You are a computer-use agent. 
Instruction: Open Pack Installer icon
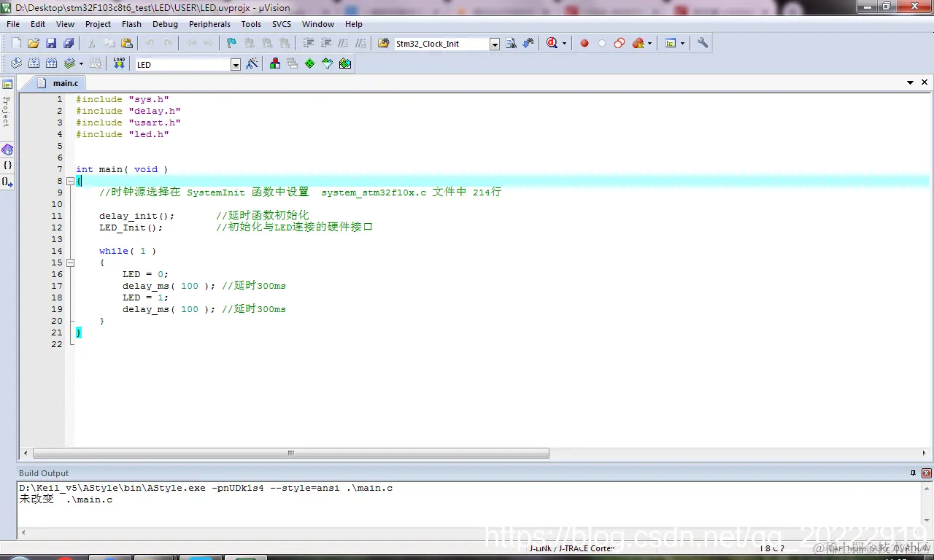point(345,64)
